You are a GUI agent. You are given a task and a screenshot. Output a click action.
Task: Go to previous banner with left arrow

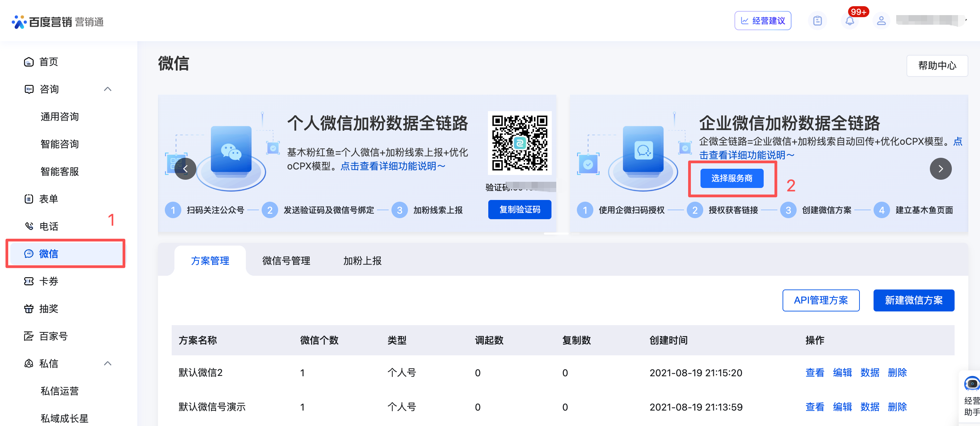[x=186, y=169]
